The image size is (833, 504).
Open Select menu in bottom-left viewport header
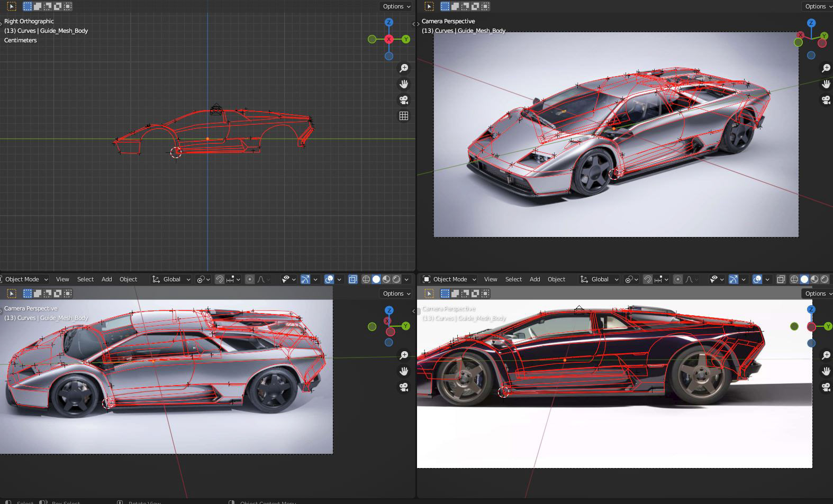(85, 279)
